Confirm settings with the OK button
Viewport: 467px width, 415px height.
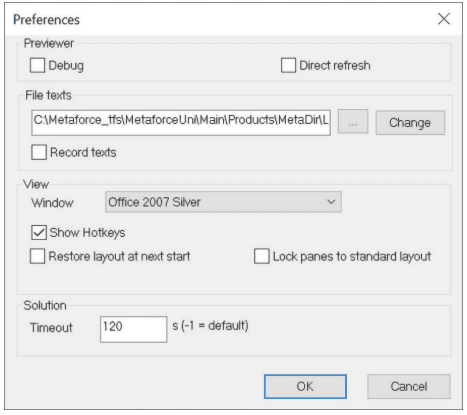pos(305,386)
